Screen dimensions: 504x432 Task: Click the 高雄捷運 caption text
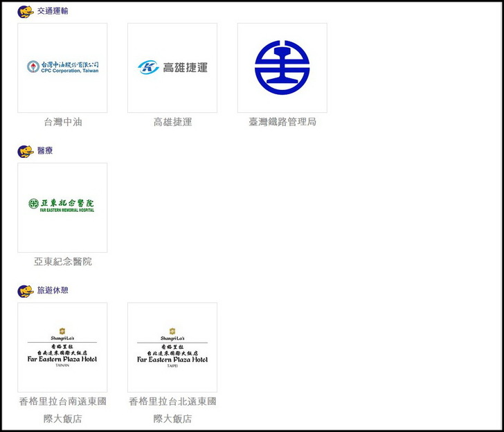[172, 122]
